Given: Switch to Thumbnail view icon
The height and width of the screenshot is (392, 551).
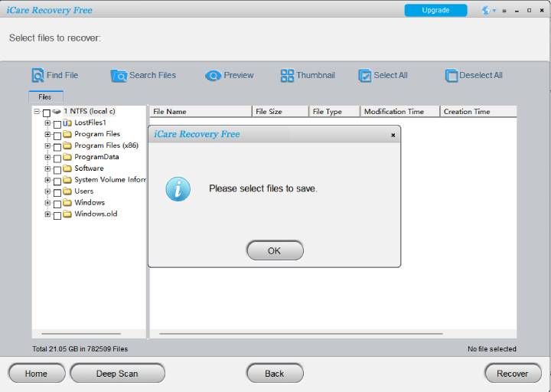Looking at the screenshot, I should tap(287, 76).
